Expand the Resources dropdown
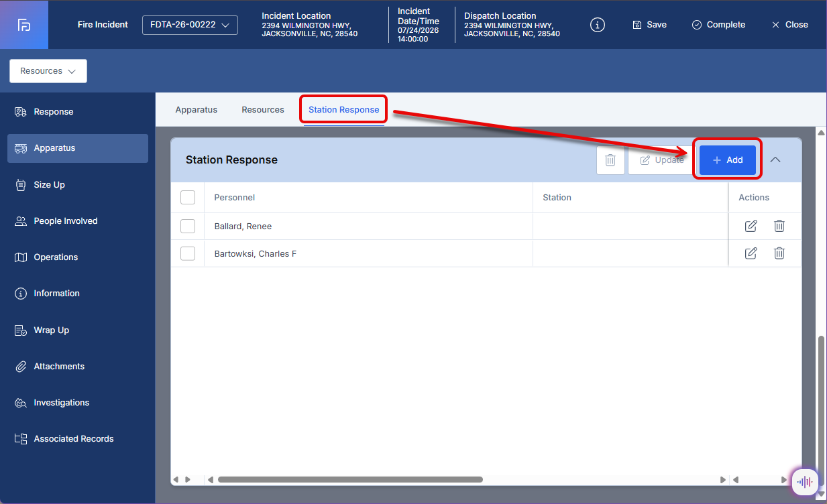The image size is (827, 504). [x=48, y=71]
